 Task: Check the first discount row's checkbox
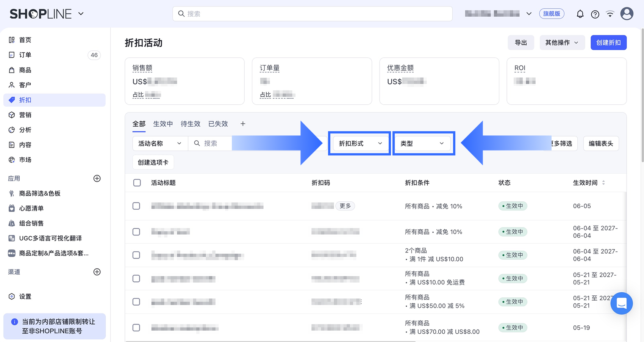136,206
